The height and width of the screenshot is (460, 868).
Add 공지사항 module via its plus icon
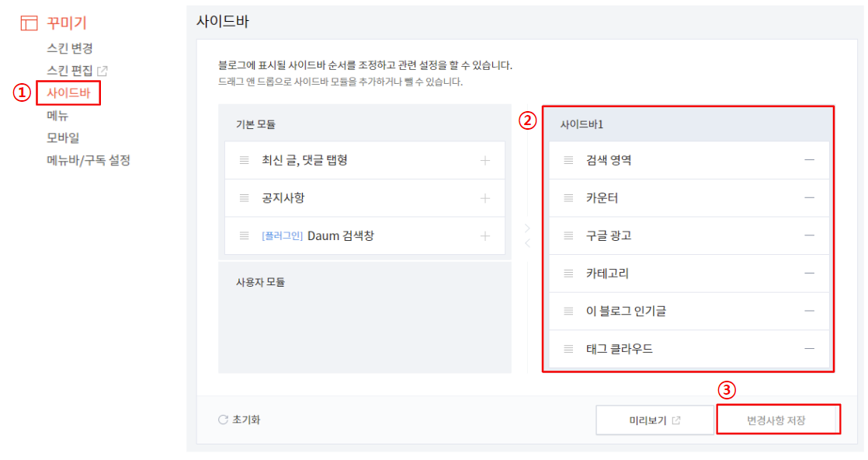pos(484,198)
